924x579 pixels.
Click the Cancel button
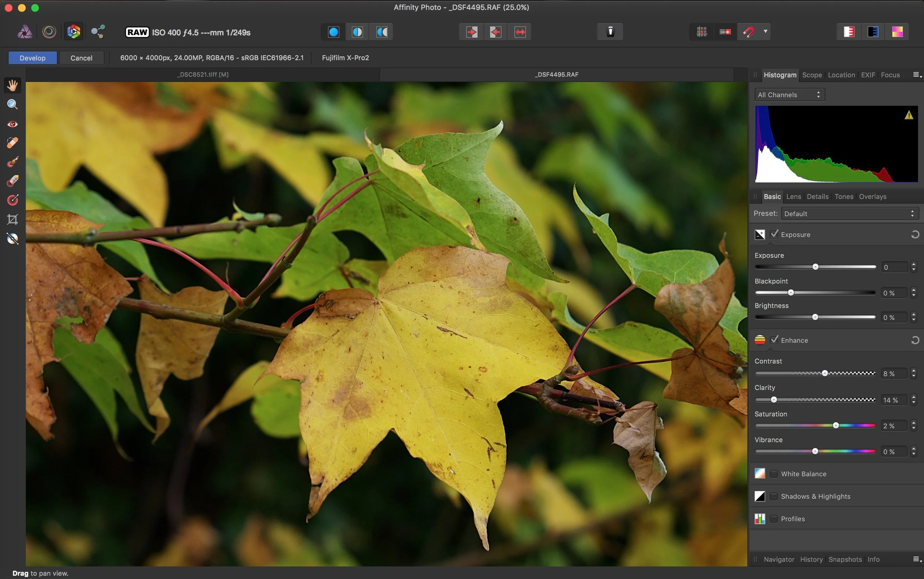[x=81, y=58]
